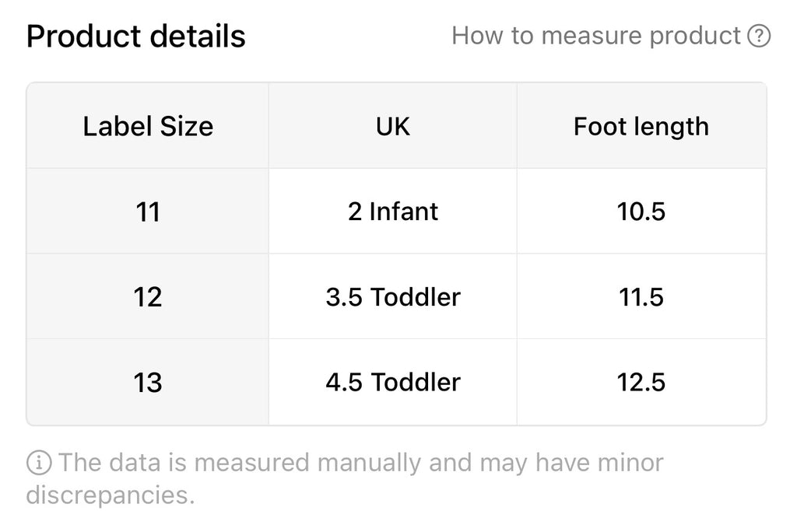
Task: Click the 12.5 foot length value
Action: [641, 382]
